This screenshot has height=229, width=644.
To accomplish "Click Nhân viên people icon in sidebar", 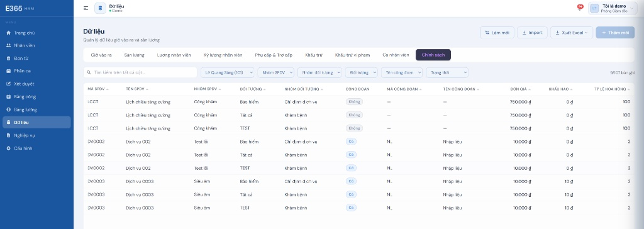I will (x=9, y=46).
